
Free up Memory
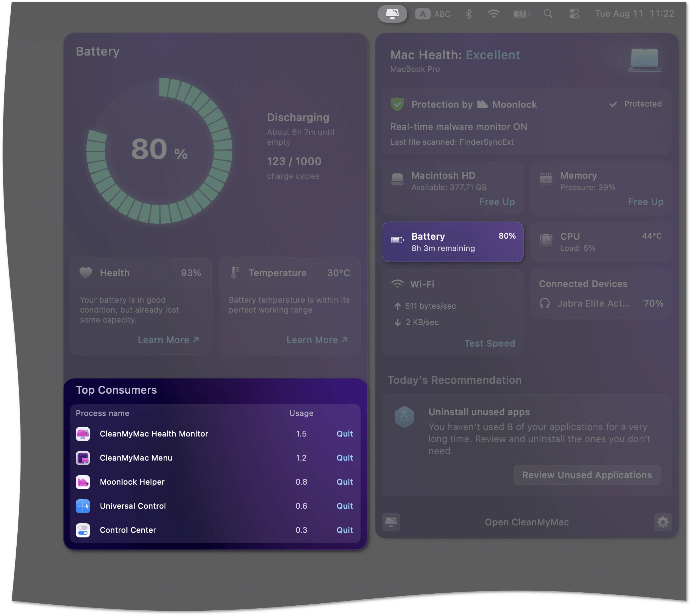click(x=646, y=202)
